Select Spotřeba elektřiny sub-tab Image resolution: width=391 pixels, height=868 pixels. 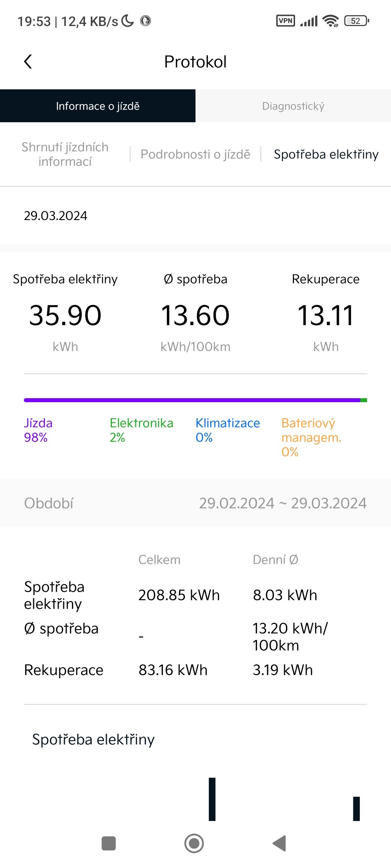326,154
